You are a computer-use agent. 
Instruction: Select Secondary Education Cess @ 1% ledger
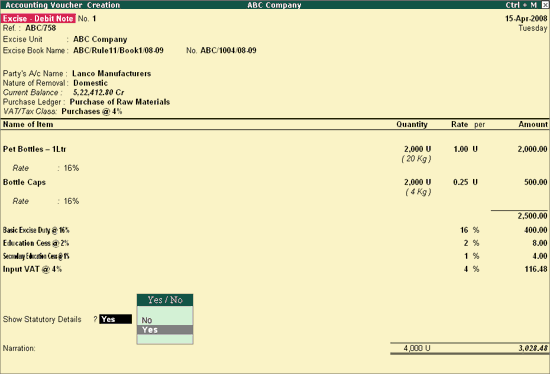(36, 256)
